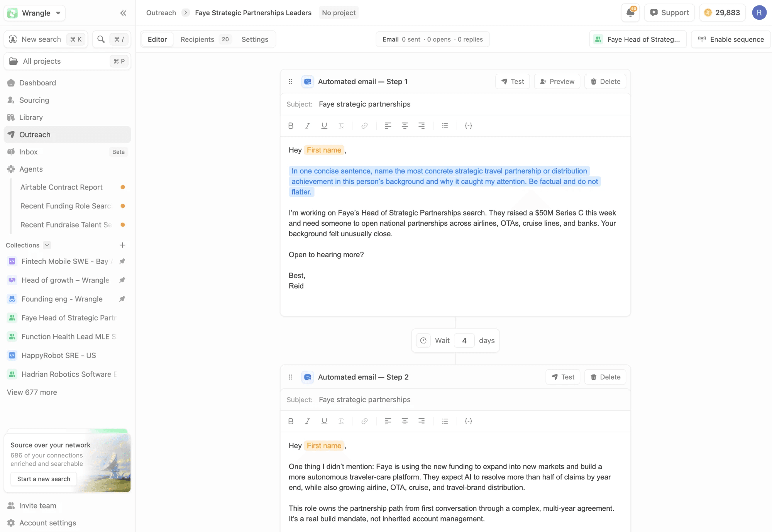The width and height of the screenshot is (772, 532).
Task: Open Agents in sidebar
Action: [x=67, y=169]
